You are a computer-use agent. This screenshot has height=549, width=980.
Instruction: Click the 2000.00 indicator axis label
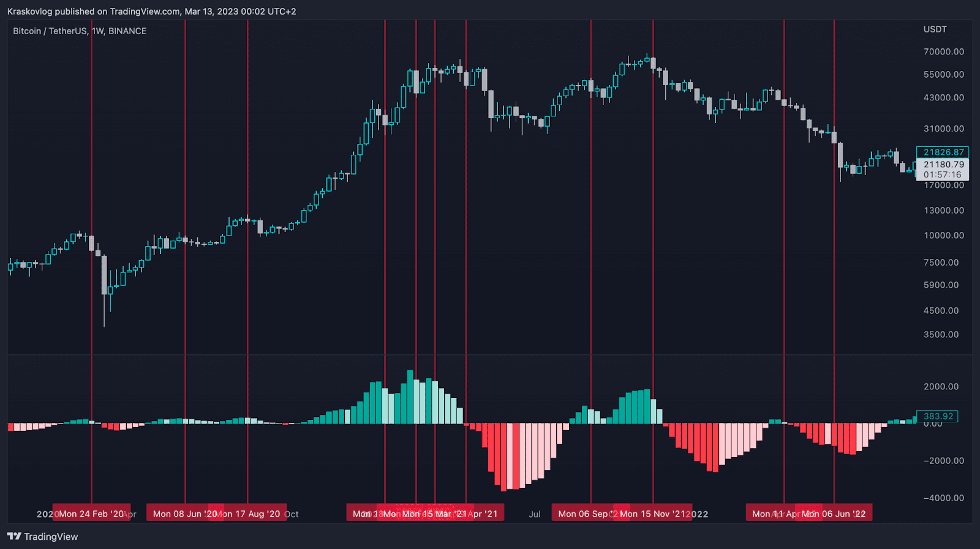(x=941, y=387)
